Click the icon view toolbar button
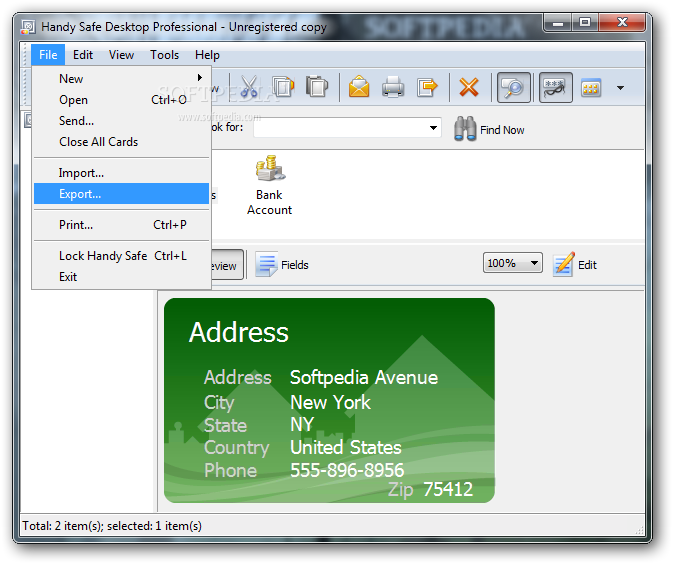The width and height of the screenshot is (673, 564). click(x=591, y=88)
